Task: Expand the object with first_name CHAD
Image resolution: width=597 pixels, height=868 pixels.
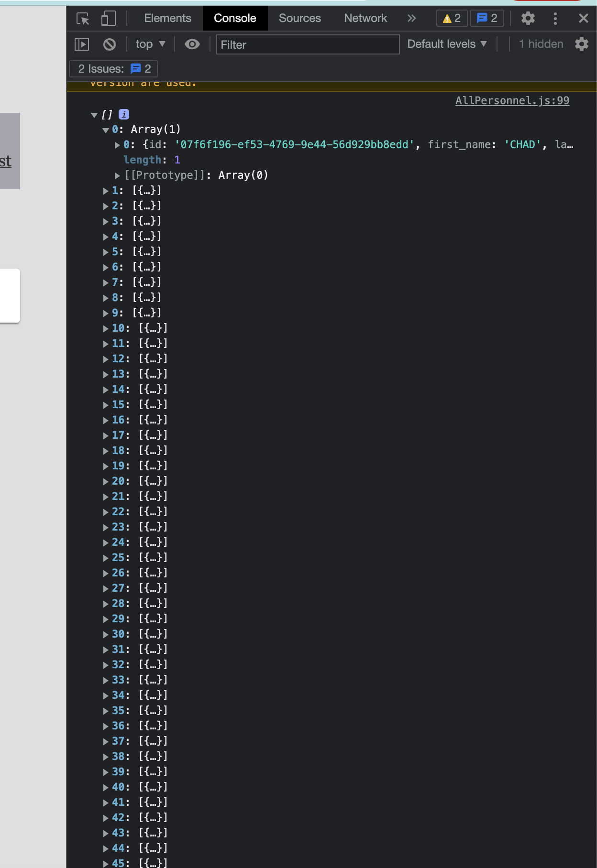Action: tap(117, 145)
